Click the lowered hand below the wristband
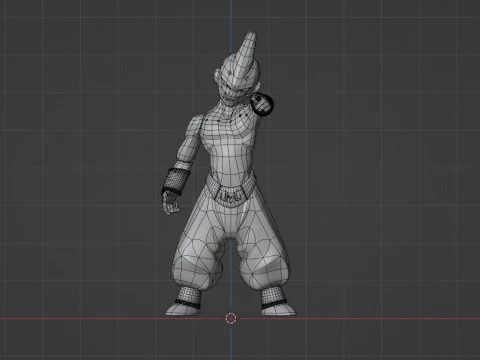Screen dimensions: 480x360 coord(171,203)
